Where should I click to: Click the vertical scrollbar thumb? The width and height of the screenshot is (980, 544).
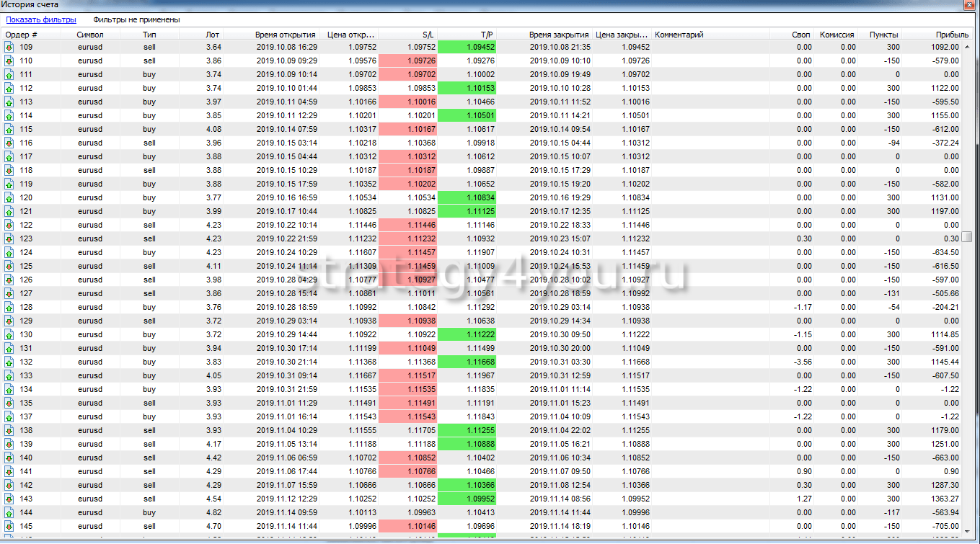tap(966, 236)
